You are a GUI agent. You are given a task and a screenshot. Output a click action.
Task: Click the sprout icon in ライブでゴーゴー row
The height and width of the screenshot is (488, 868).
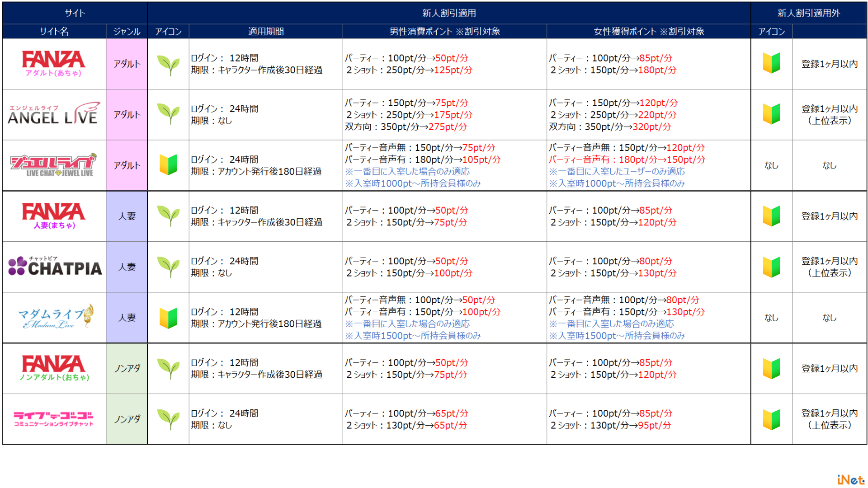pyautogui.click(x=168, y=419)
